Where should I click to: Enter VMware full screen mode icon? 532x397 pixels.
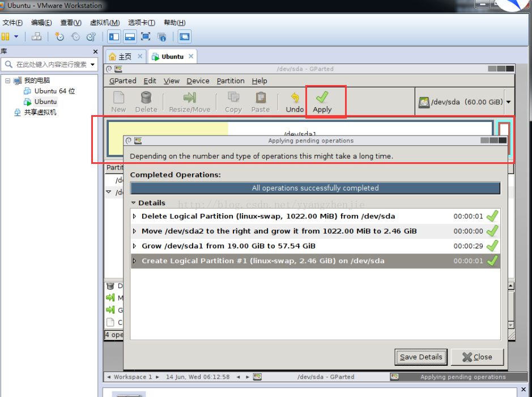(146, 36)
